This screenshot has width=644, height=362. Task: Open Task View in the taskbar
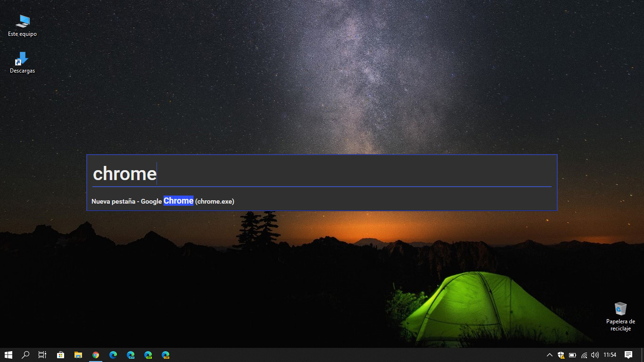pos(42,355)
